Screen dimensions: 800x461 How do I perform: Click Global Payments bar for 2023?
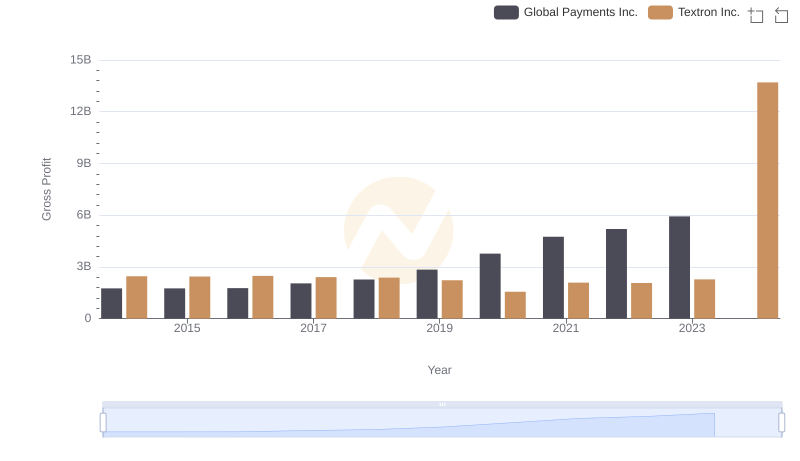tap(679, 268)
